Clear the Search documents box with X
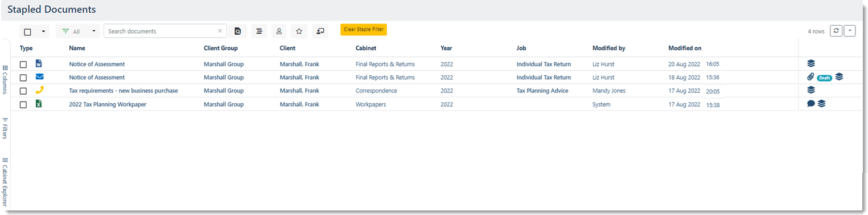The height and width of the screenshot is (215, 868). (x=220, y=31)
